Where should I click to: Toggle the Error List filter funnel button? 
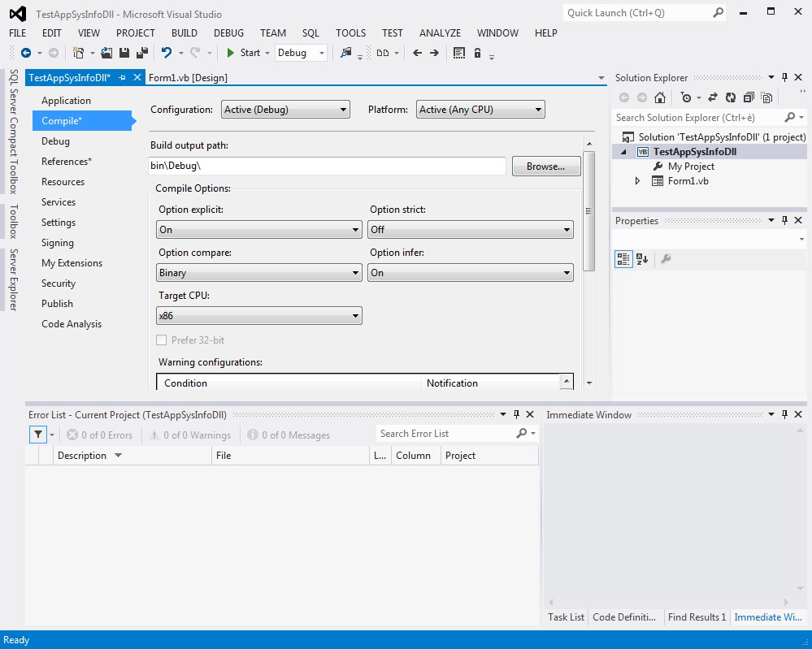pos(38,435)
